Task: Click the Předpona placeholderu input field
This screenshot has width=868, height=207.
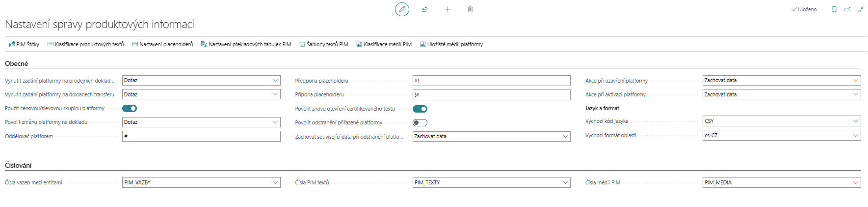Action: 491,81
